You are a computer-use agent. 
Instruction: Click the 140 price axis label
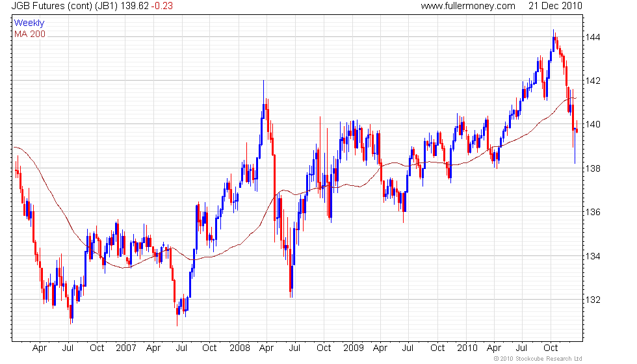(x=593, y=124)
